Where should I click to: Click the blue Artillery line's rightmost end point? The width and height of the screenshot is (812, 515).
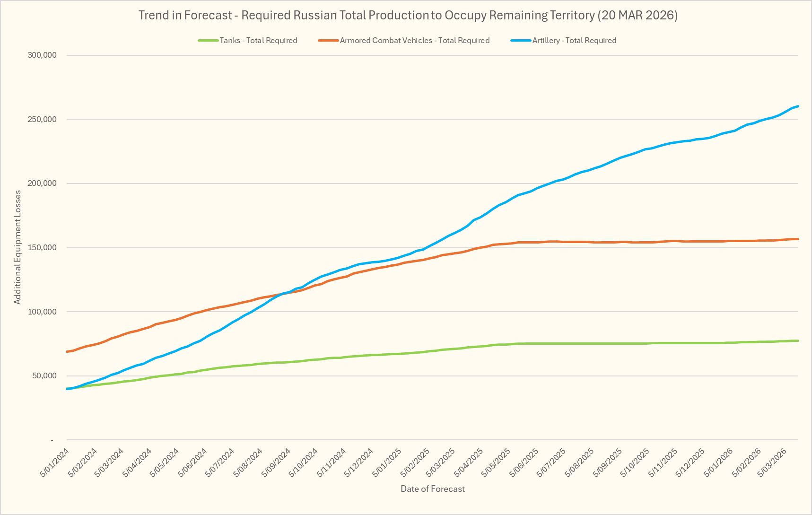pos(798,106)
